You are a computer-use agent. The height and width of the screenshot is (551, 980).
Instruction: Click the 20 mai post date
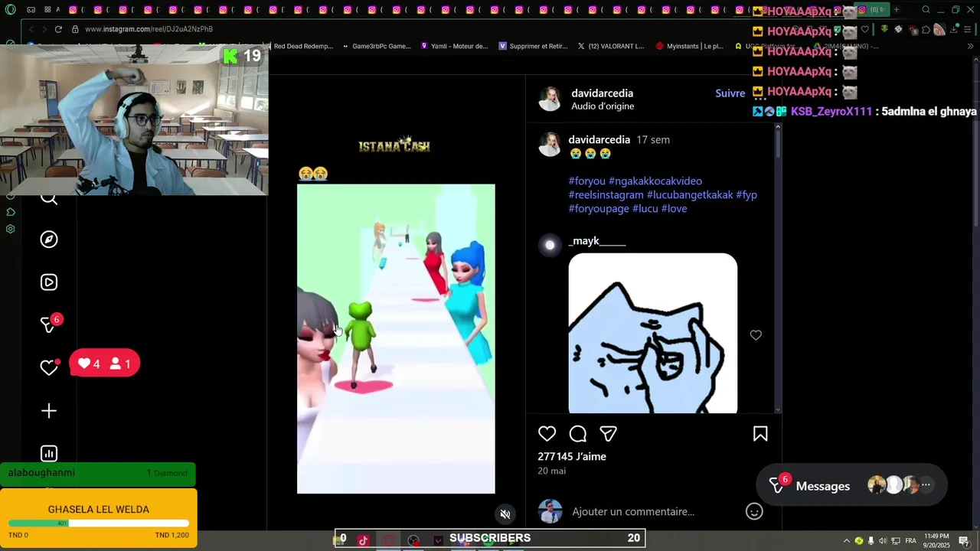pos(551,471)
